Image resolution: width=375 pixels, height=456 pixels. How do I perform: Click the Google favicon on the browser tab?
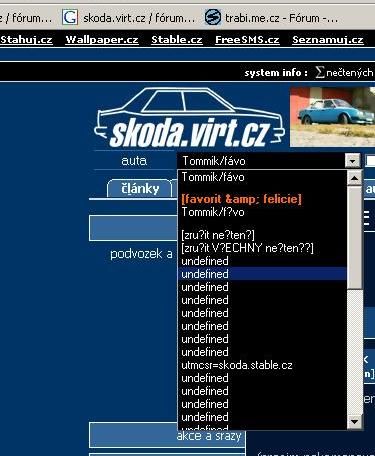pos(70,17)
